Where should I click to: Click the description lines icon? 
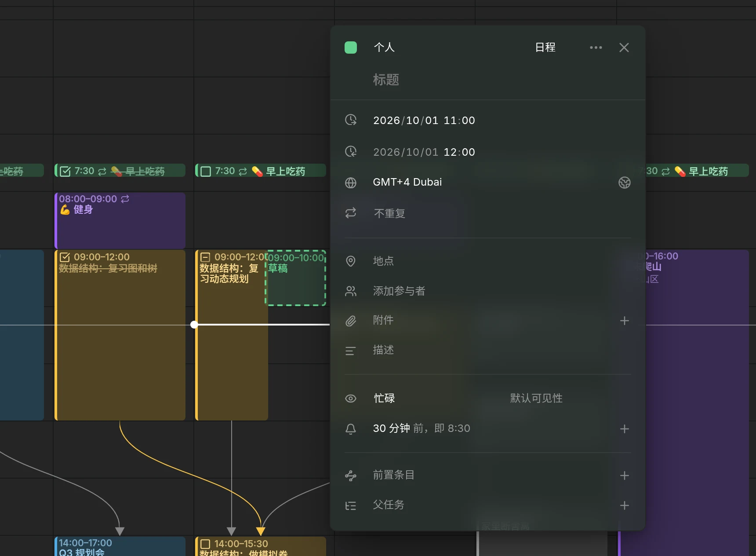[x=351, y=351]
